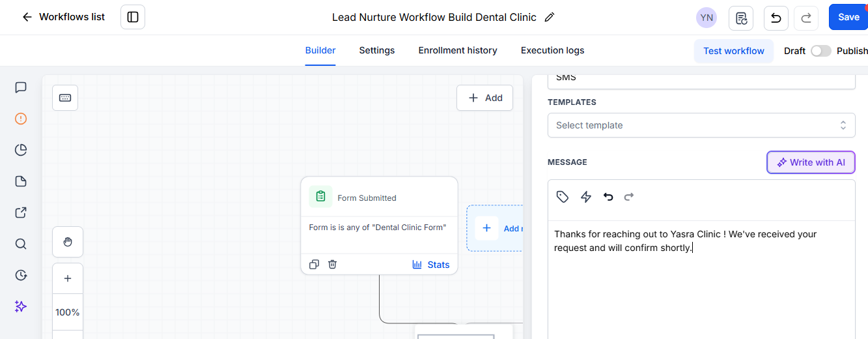868x339 pixels.
Task: Save the workflow
Action: point(848,17)
